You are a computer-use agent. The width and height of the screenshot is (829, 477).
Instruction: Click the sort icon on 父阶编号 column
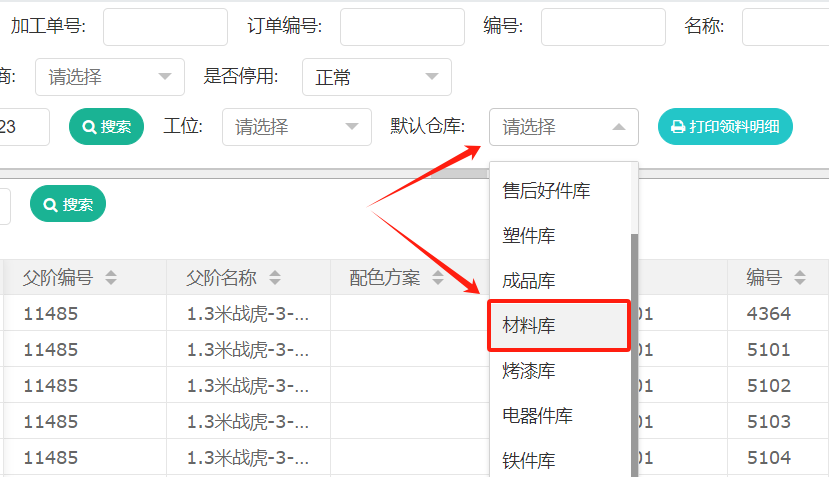click(111, 278)
